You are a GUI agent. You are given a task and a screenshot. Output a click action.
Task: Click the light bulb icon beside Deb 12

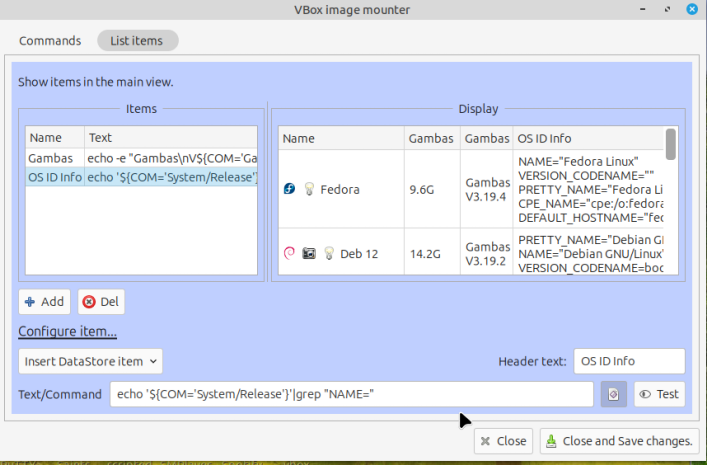pos(328,254)
